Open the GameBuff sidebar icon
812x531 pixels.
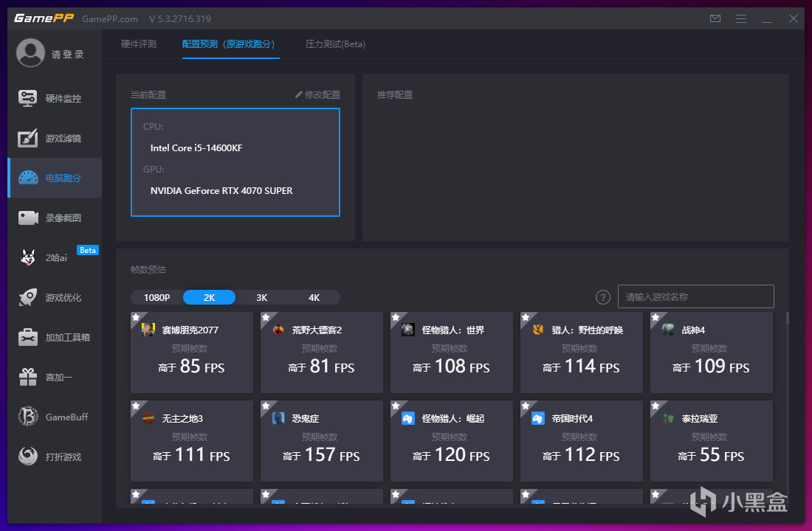click(27, 417)
